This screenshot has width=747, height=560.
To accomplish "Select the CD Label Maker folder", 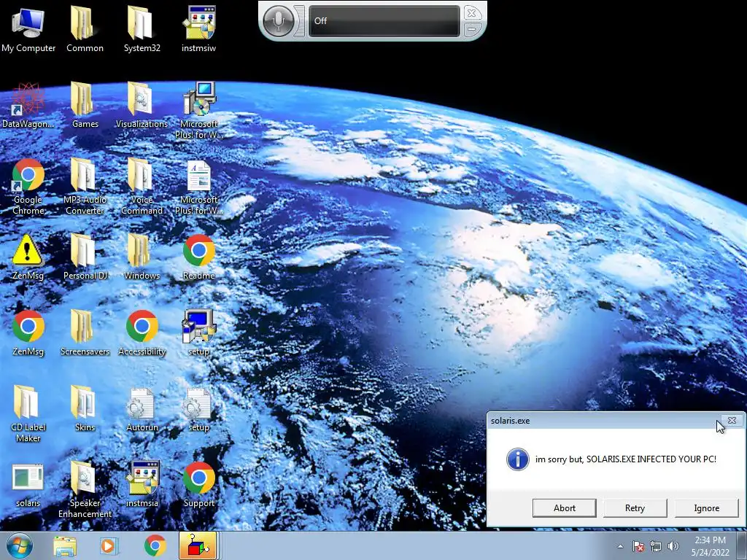I will coord(28,414).
